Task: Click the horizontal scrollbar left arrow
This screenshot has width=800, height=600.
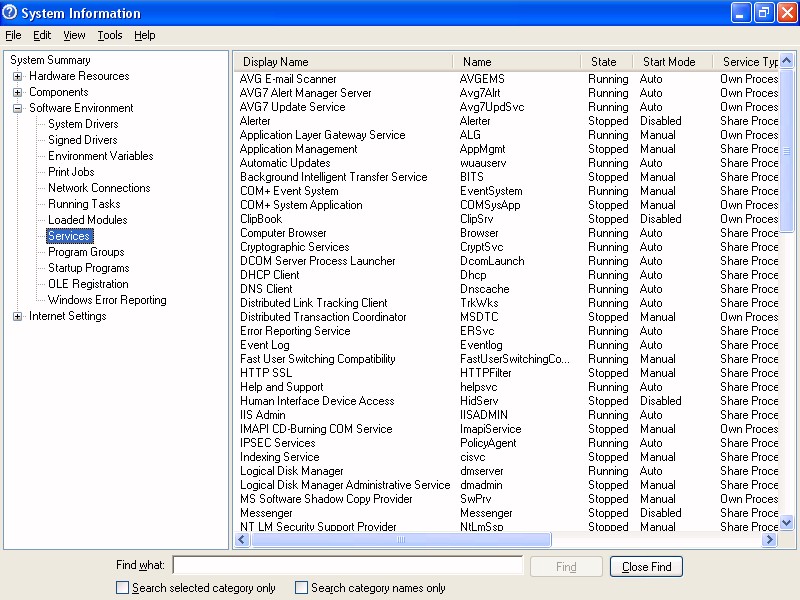Action: (x=242, y=540)
